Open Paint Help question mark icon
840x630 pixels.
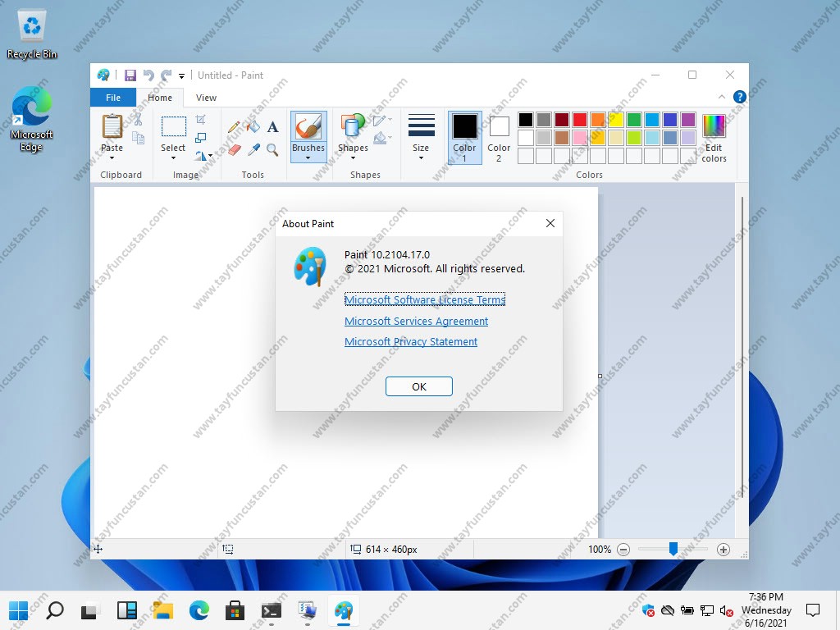click(x=739, y=97)
